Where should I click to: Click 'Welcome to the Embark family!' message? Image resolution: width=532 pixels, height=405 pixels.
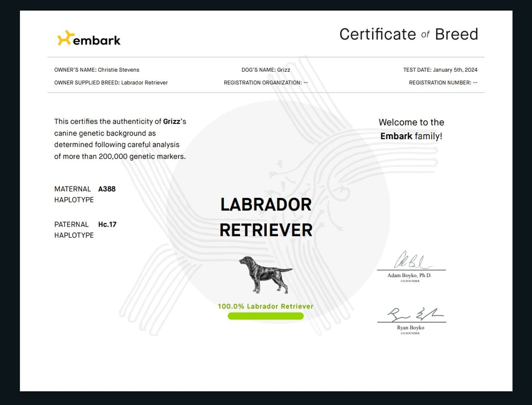click(x=411, y=129)
